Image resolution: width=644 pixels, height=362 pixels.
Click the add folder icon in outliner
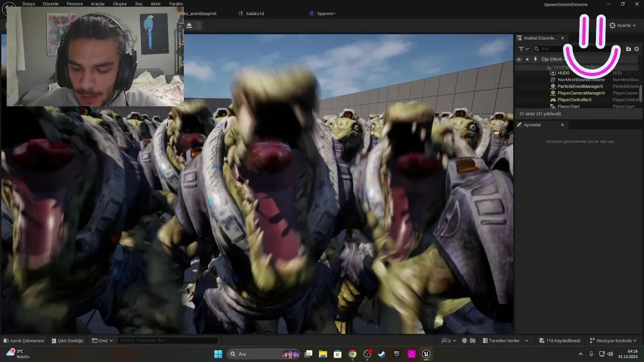(x=628, y=49)
